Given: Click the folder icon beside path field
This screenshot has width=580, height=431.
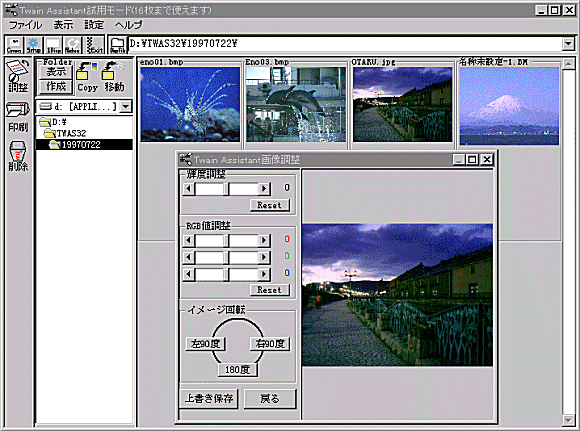Looking at the screenshot, I should point(118,45).
